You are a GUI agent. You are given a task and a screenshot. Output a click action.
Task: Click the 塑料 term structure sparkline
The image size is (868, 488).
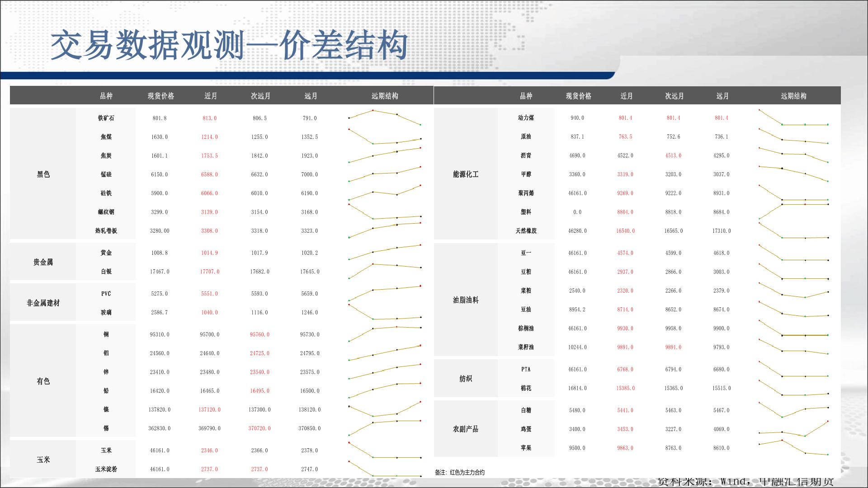(793, 211)
